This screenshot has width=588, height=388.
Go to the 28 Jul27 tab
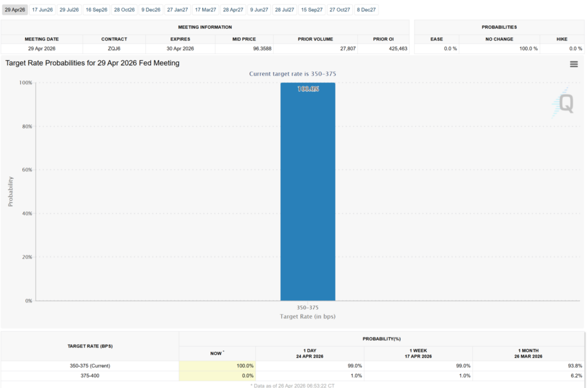pos(285,10)
